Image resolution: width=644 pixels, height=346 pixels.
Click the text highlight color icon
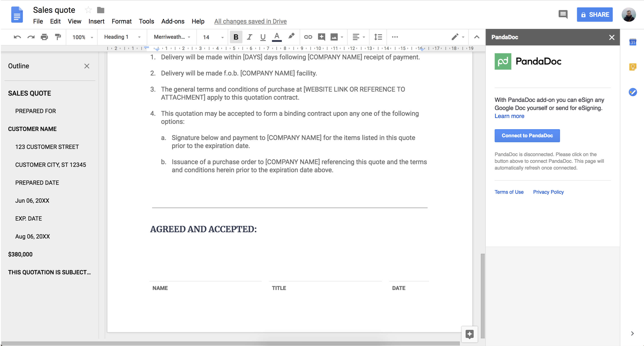click(x=291, y=37)
